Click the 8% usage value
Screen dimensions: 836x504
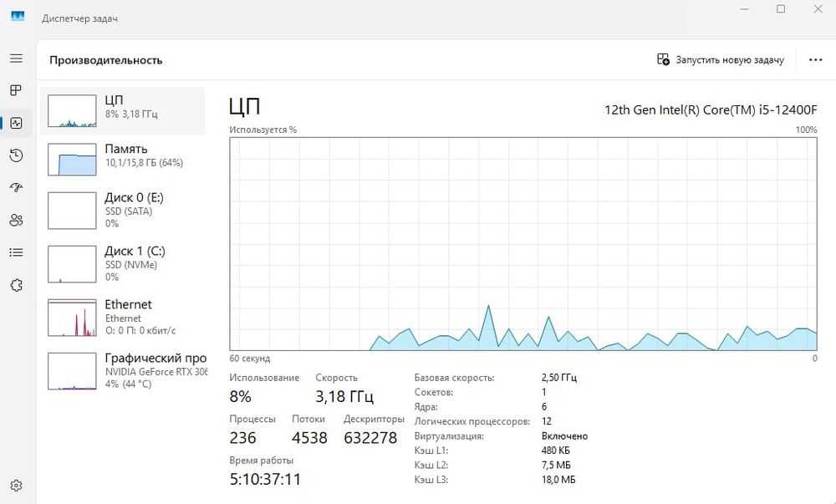(241, 396)
